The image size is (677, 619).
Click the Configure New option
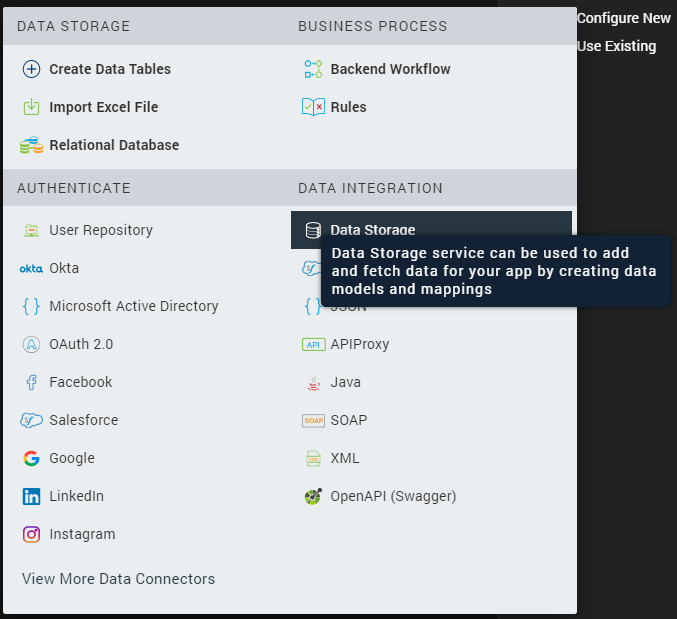pos(624,18)
